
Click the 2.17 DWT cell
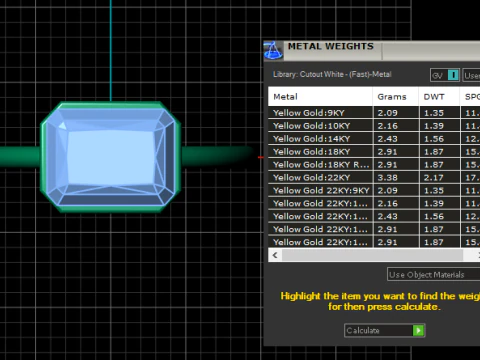(439, 178)
